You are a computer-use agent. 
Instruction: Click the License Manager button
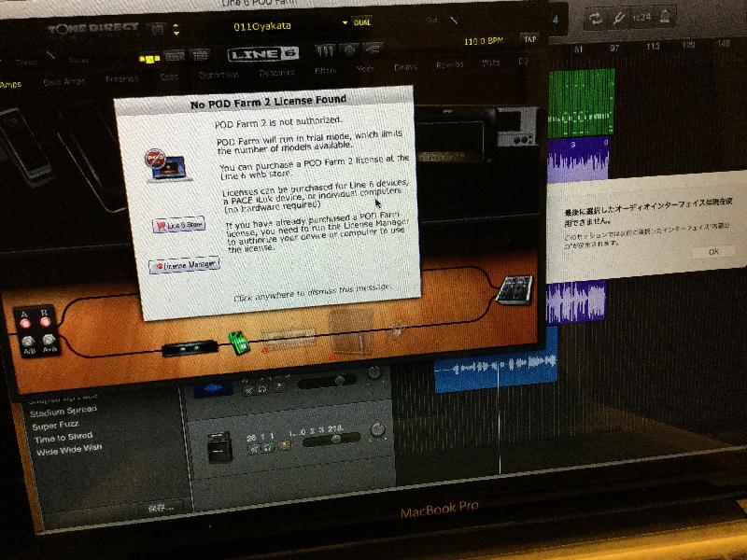coord(184,265)
